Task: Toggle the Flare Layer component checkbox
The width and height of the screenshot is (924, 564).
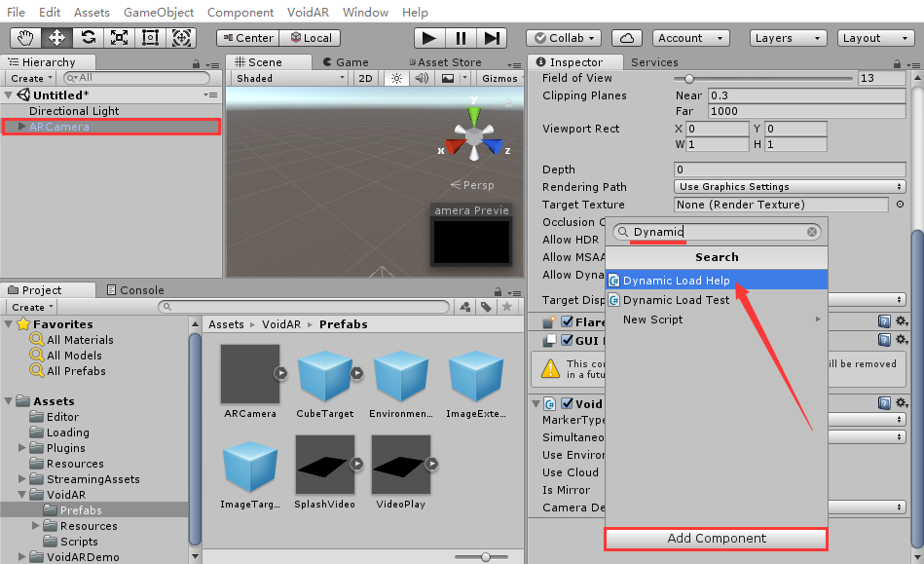Action: [x=568, y=321]
